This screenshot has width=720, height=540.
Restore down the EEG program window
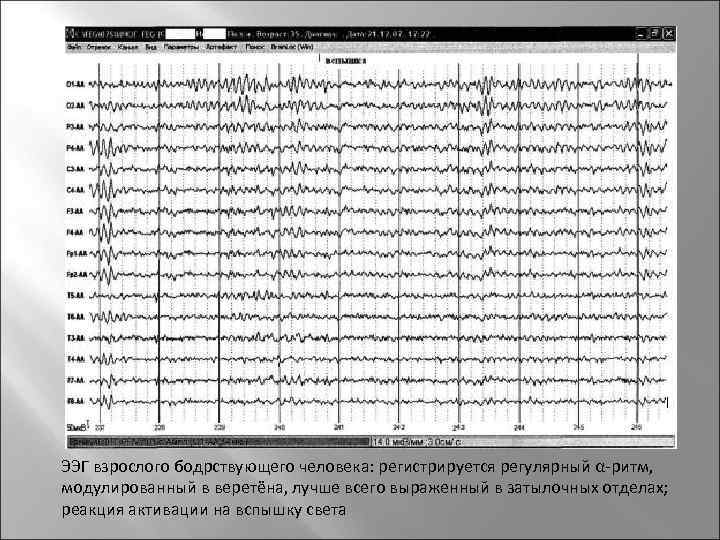coord(655,34)
